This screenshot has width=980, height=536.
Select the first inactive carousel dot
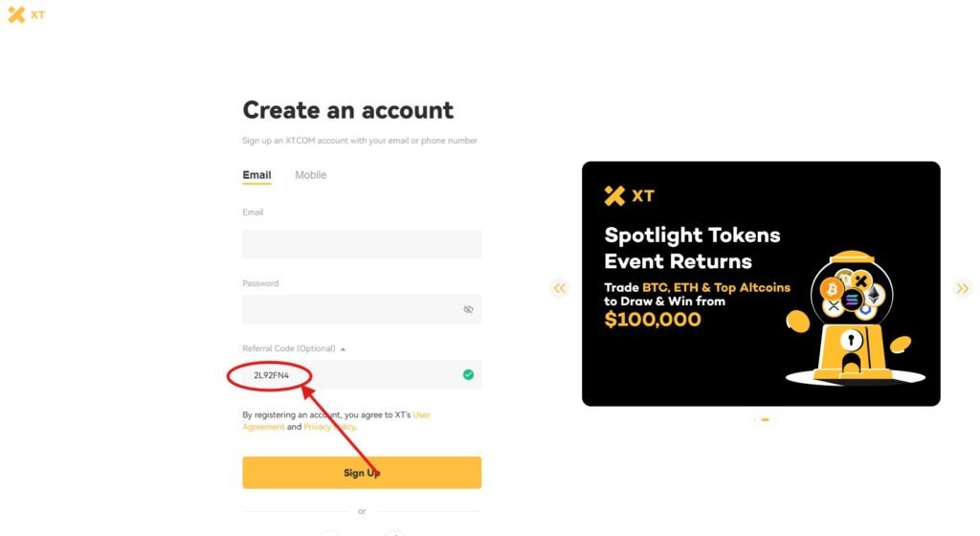tap(755, 419)
